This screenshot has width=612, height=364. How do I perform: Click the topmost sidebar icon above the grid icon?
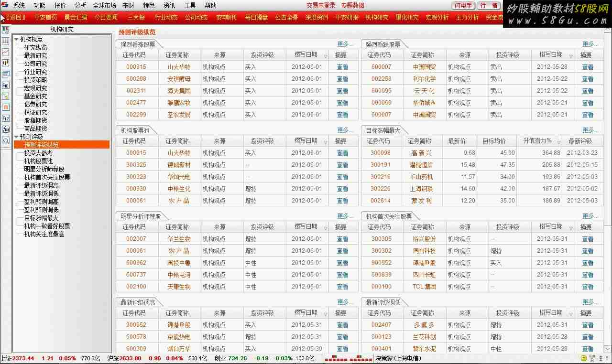pos(6,30)
